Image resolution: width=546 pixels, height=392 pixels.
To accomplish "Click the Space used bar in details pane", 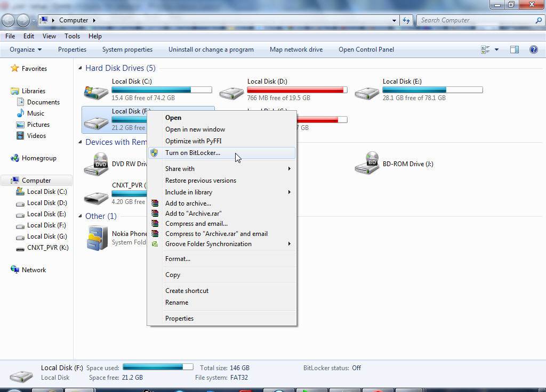I will coord(158,367).
